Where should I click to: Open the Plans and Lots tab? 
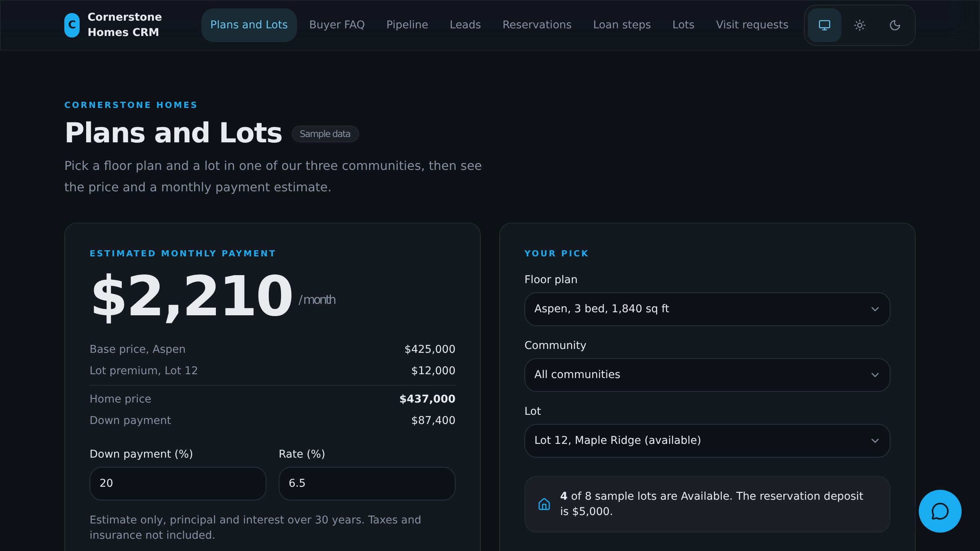tap(249, 25)
